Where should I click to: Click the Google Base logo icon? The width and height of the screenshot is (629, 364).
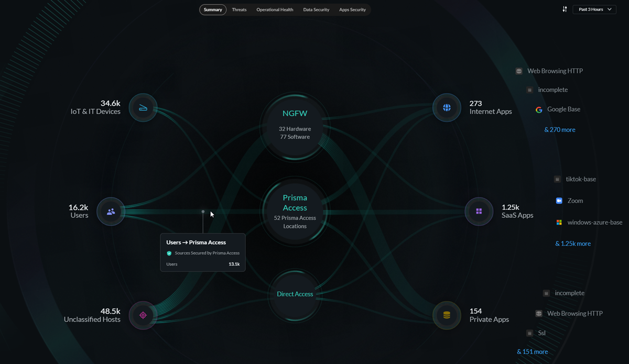point(539,109)
